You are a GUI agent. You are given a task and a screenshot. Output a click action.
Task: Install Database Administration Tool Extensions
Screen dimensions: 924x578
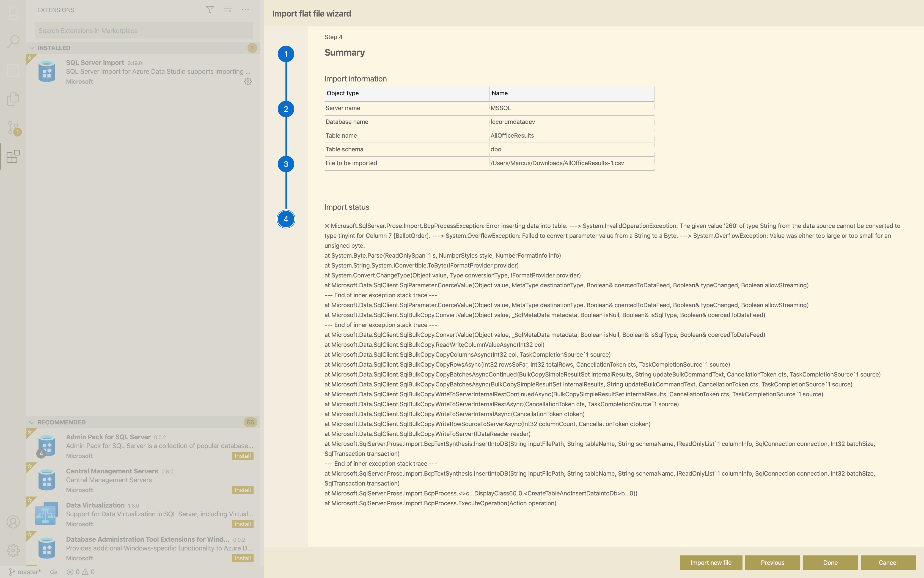[x=243, y=558]
